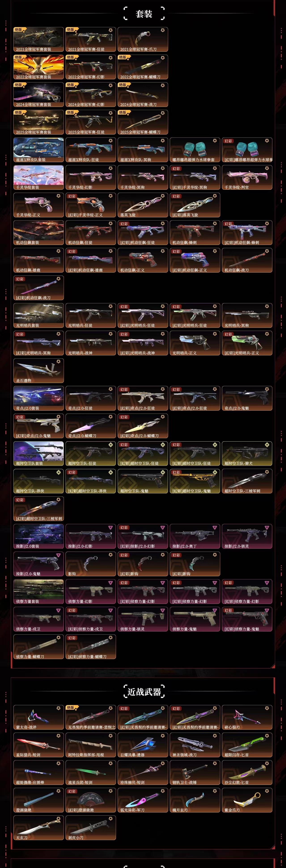Select the 蒙太奇-战斧 axe skin
The height and width of the screenshot is (868, 286).
(39, 717)
